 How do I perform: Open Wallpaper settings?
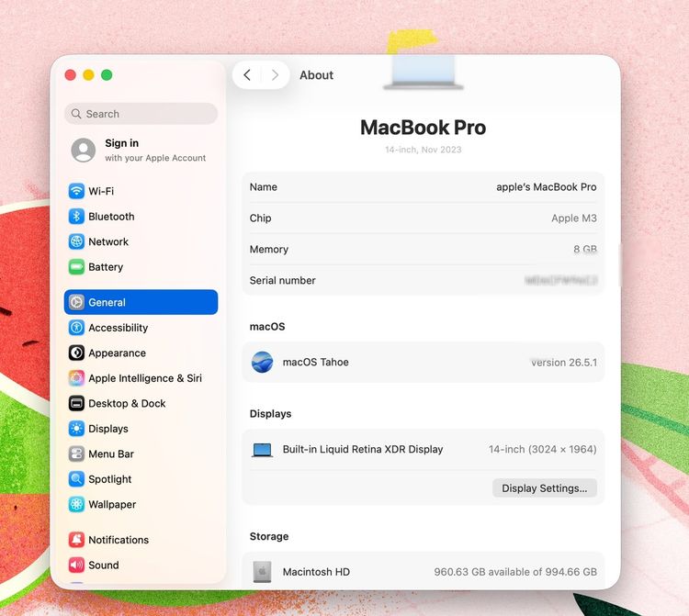pyautogui.click(x=141, y=505)
